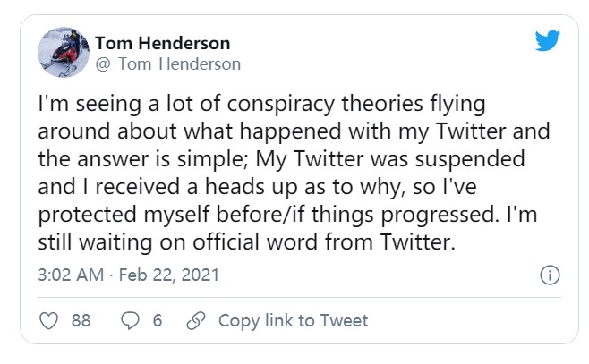The height and width of the screenshot is (364, 589).
Task: Open Tom Henderson's profile avatar
Action: tap(64, 53)
